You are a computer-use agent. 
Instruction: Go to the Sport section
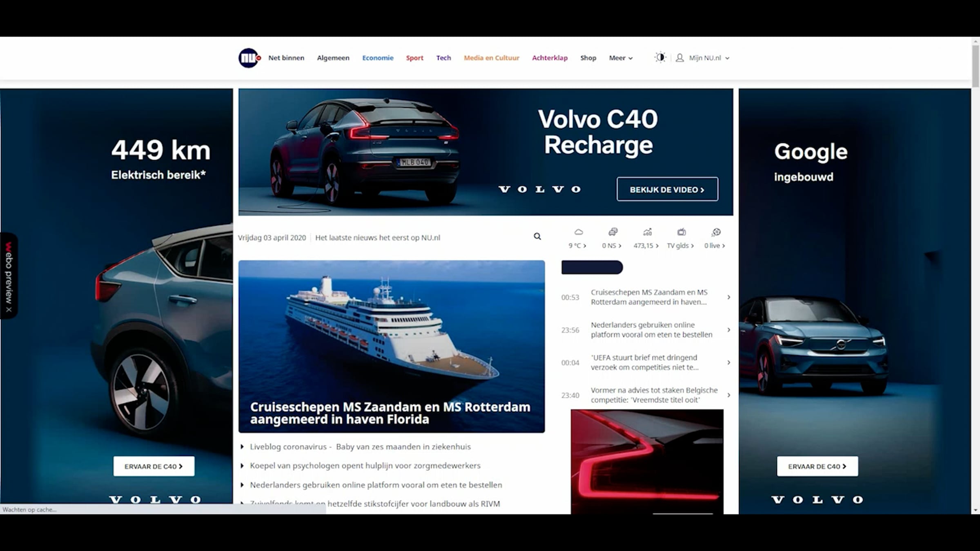414,58
